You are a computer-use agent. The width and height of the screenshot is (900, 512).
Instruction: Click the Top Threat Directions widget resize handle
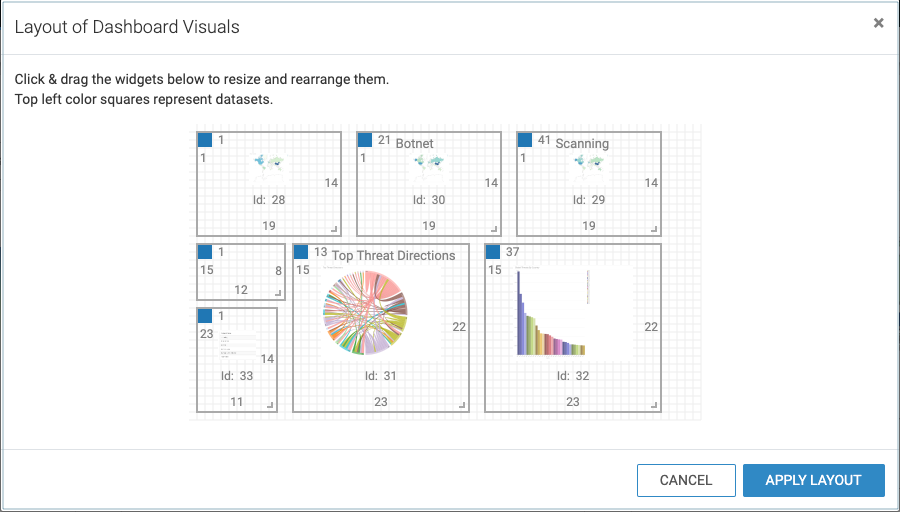(x=462, y=405)
